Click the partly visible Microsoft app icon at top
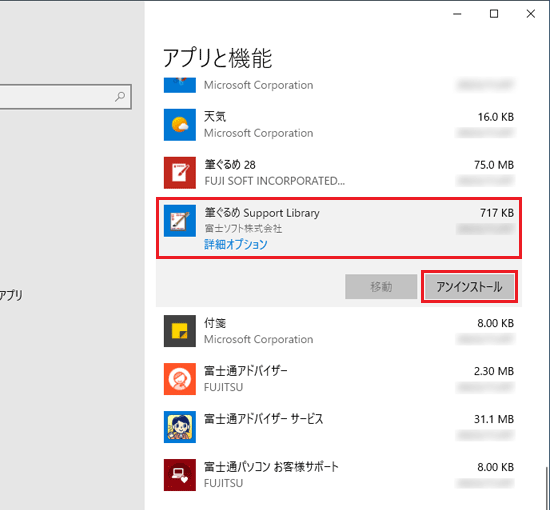 point(180,85)
